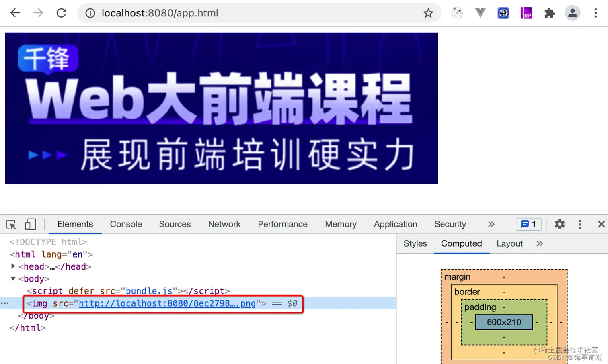
Task: Collapse the body element node
Action: point(13,278)
